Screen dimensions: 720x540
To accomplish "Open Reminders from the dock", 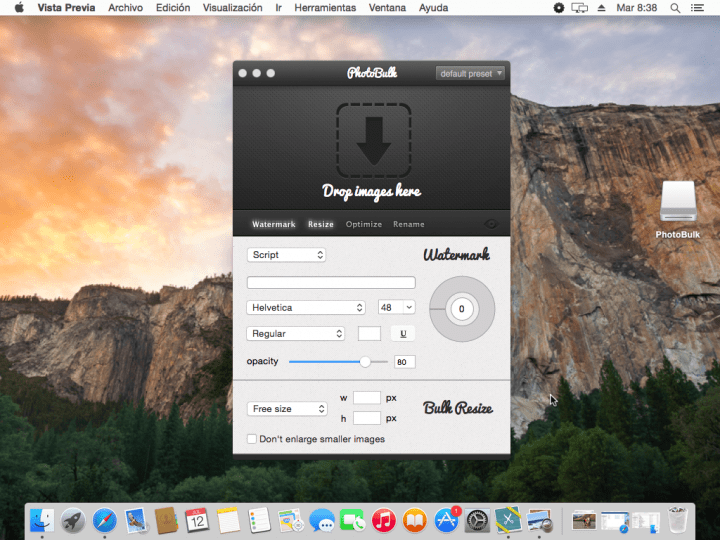I will point(259,521).
